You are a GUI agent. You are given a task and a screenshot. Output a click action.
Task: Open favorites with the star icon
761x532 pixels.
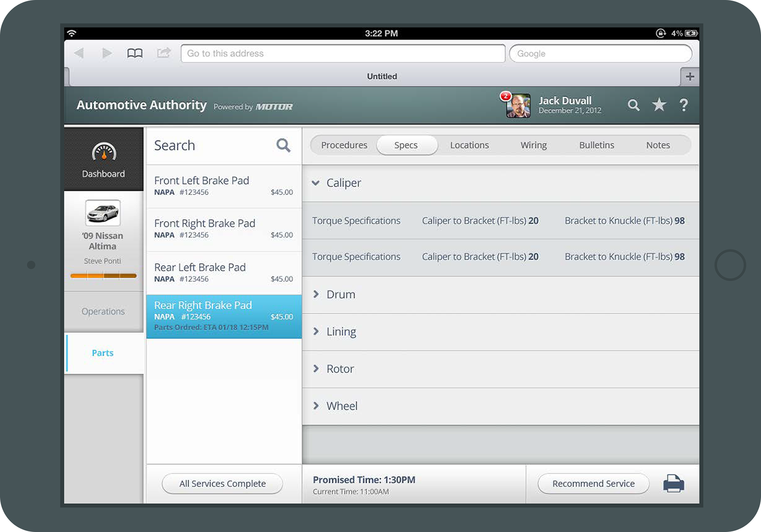pos(659,105)
